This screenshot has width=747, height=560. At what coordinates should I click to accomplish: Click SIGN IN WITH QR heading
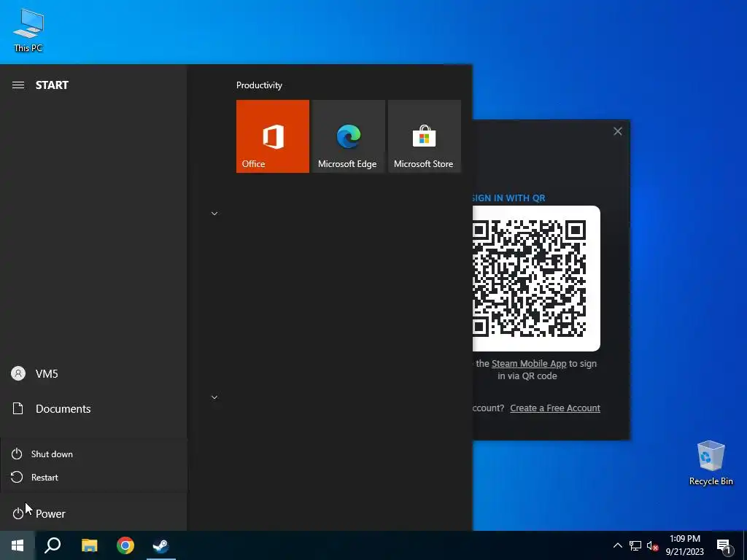tap(508, 198)
